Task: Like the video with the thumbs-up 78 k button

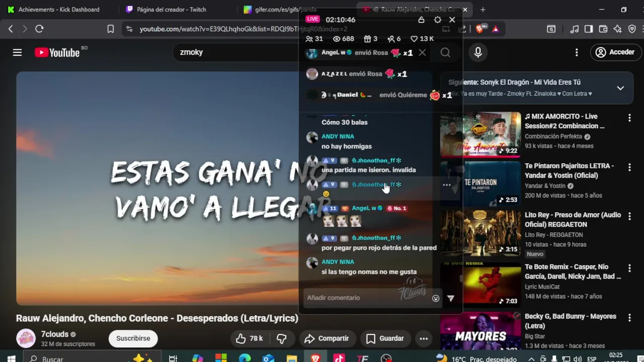Action: [250, 338]
